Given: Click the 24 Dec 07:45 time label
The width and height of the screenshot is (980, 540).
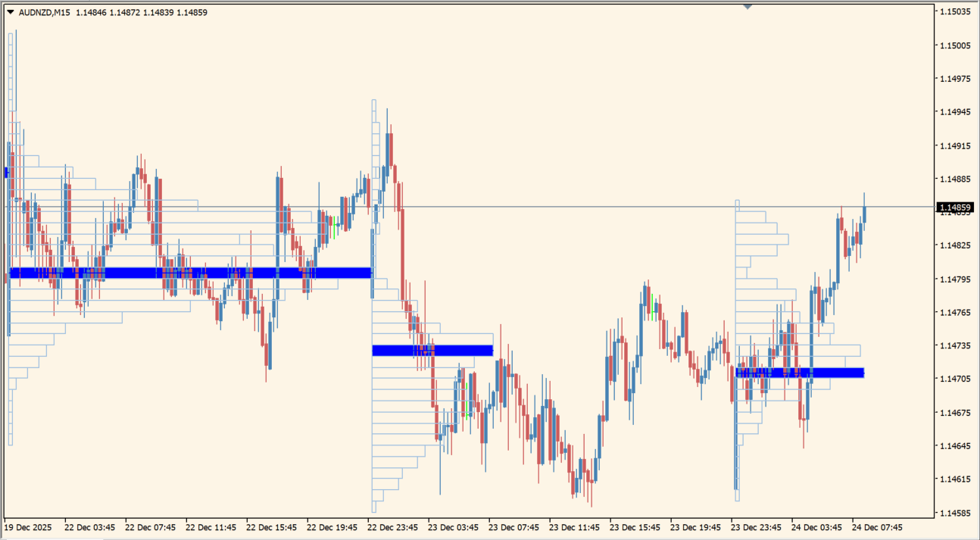Looking at the screenshot, I should tap(877, 527).
